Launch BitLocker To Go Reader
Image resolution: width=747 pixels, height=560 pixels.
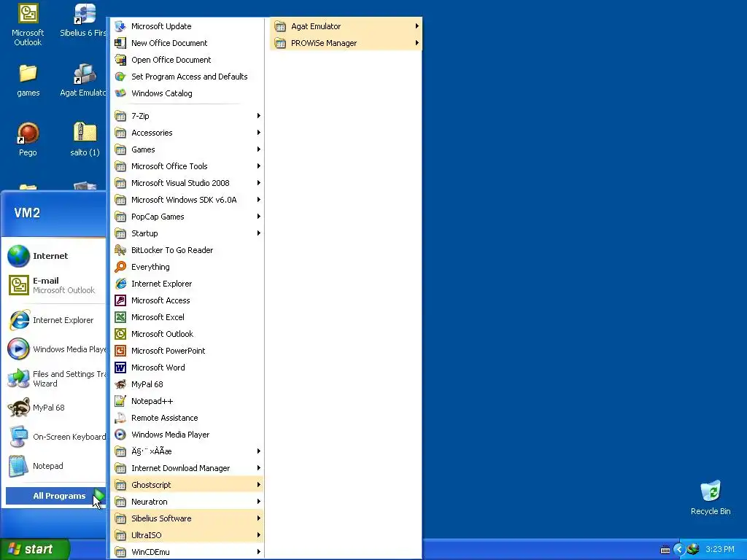click(x=187, y=250)
